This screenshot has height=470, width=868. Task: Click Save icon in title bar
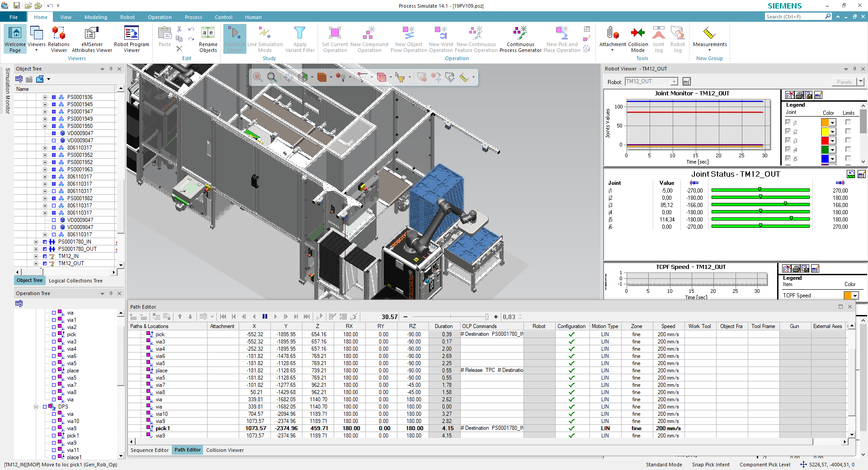click(x=17, y=5)
